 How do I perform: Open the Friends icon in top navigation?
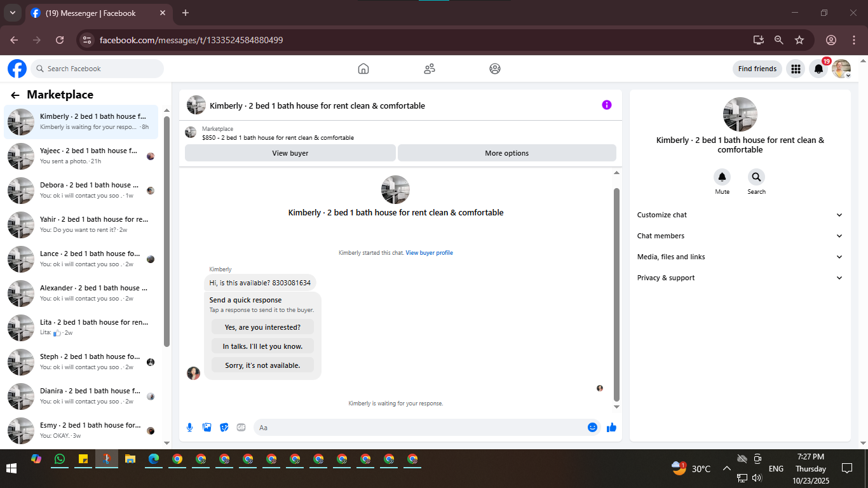[x=430, y=69]
